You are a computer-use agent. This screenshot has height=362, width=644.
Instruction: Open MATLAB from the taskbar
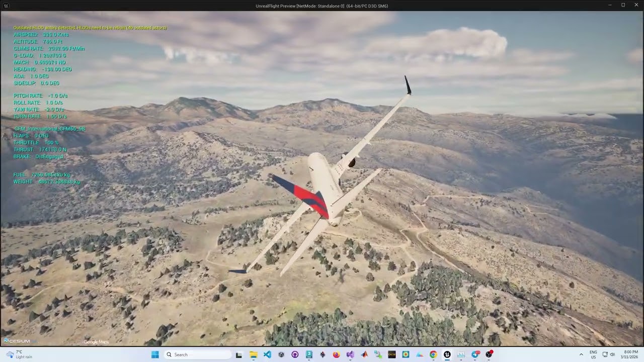coord(364,354)
